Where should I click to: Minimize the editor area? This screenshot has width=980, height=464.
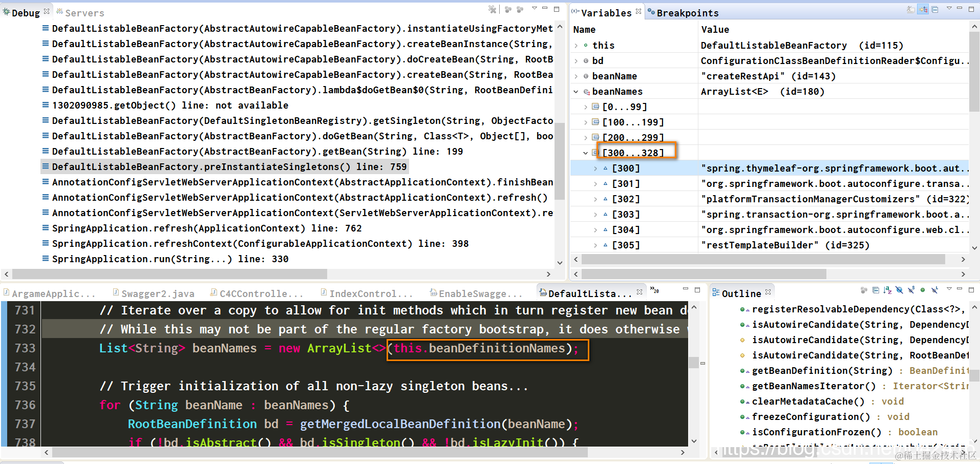[686, 289]
